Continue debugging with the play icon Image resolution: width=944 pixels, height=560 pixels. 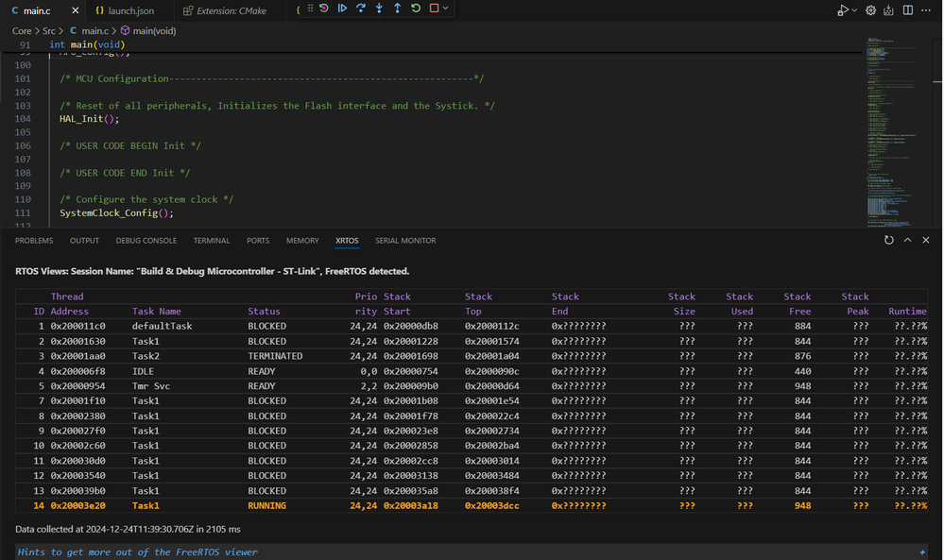(x=342, y=8)
